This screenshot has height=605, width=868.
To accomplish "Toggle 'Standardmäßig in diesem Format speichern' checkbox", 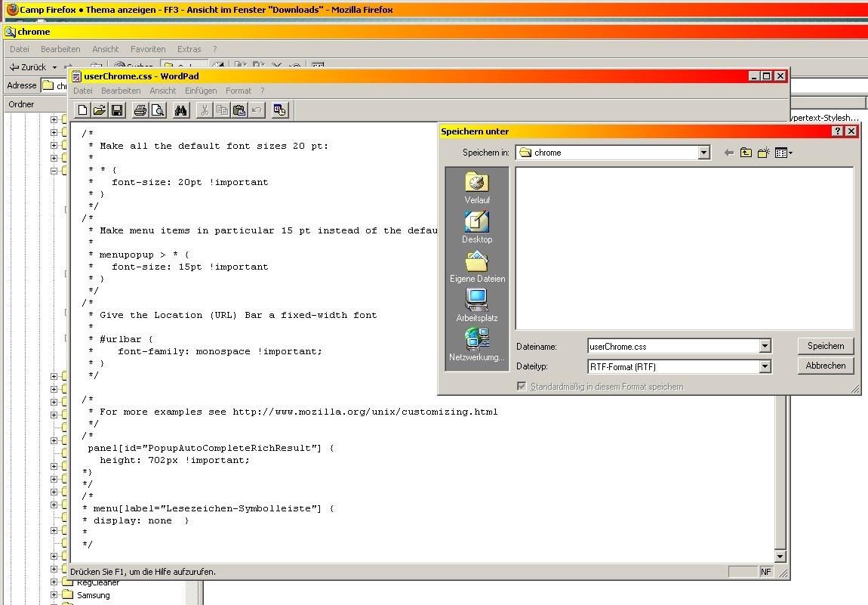I will [521, 386].
